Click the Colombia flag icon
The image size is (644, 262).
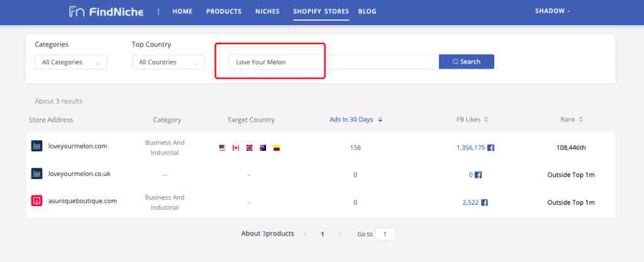point(277,148)
